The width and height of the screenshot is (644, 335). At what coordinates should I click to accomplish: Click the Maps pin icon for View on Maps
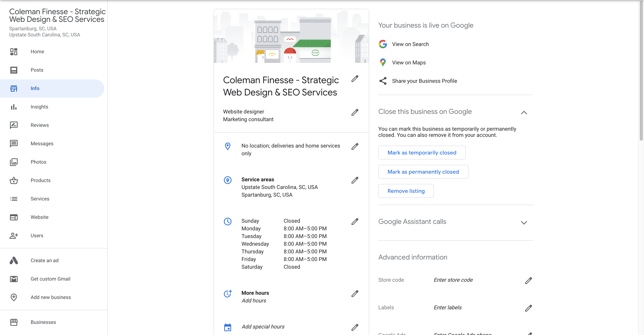coord(383,62)
